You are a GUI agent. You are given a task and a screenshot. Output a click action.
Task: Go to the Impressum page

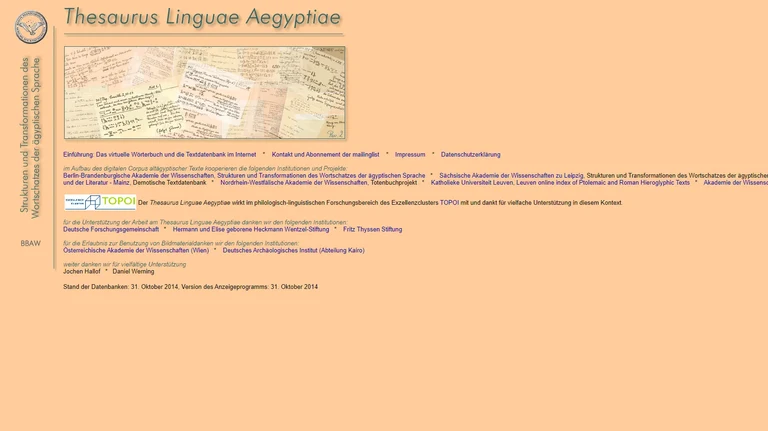410,155
